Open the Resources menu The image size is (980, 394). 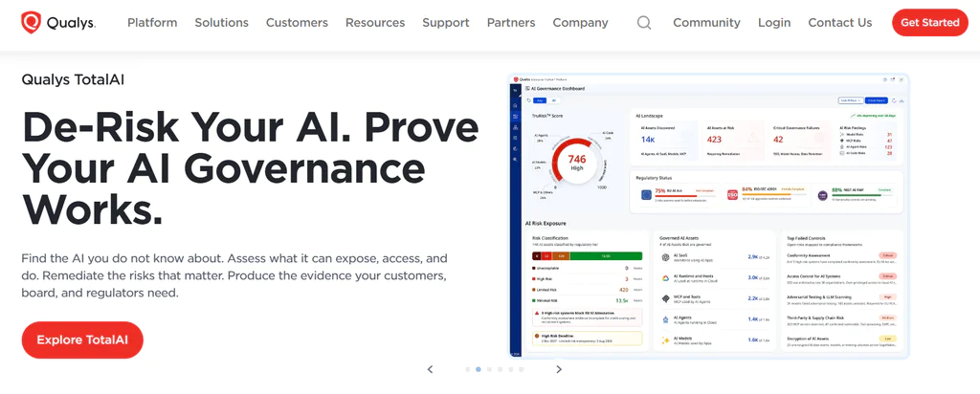point(375,23)
